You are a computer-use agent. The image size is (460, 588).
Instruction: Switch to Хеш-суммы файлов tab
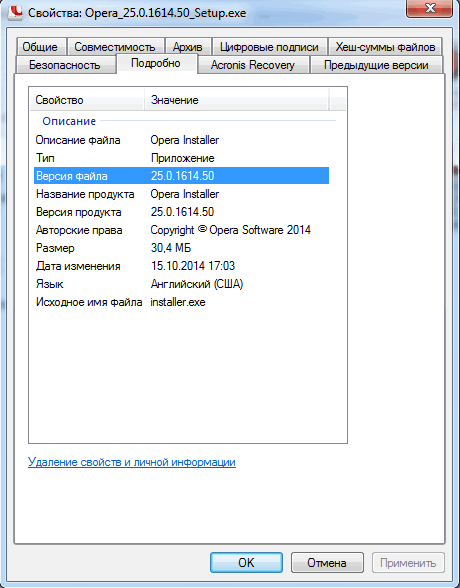point(385,47)
